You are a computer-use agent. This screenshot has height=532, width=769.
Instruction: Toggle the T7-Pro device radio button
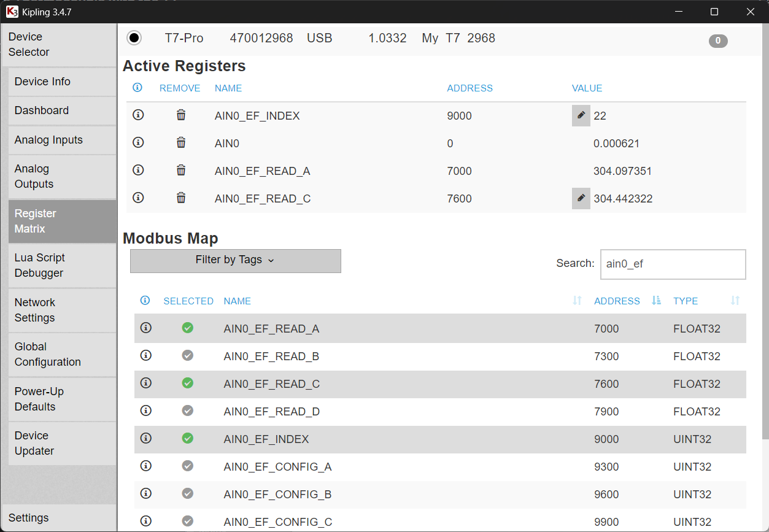134,38
